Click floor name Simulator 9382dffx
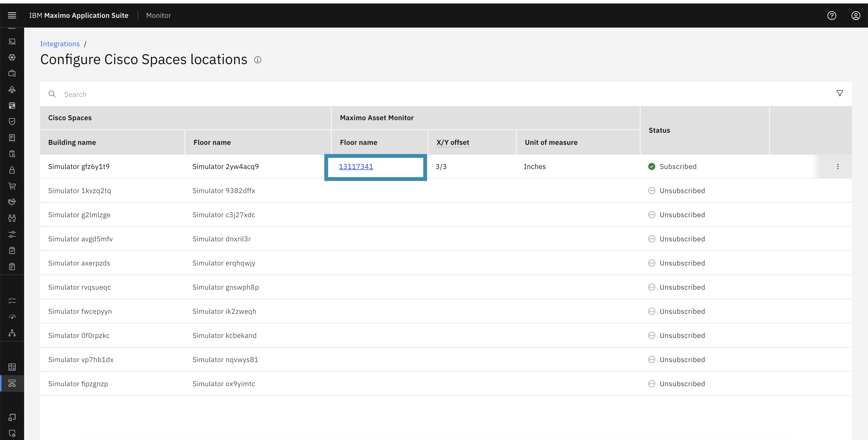This screenshot has width=868, height=440. click(224, 191)
